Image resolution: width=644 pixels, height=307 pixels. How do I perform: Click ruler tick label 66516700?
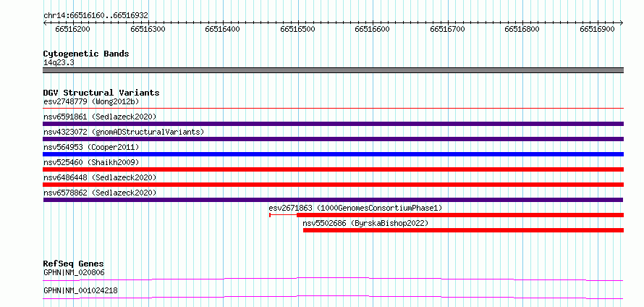click(x=448, y=29)
